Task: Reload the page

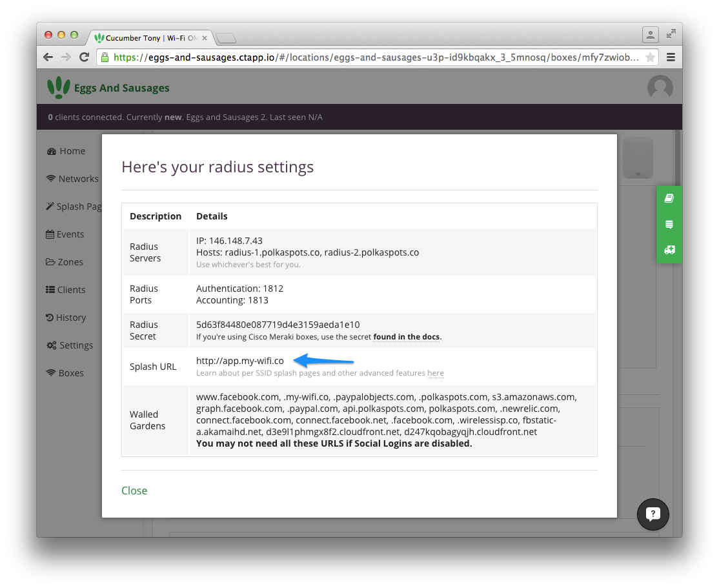Action: [84, 57]
